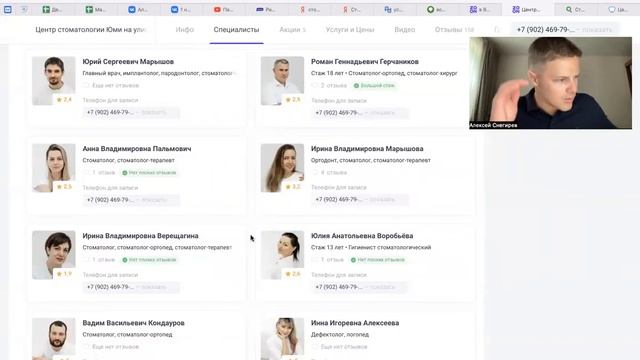Click star rating on Анна Пальмович photo
Viewport: 640px width, 360px height.
click(x=64, y=187)
